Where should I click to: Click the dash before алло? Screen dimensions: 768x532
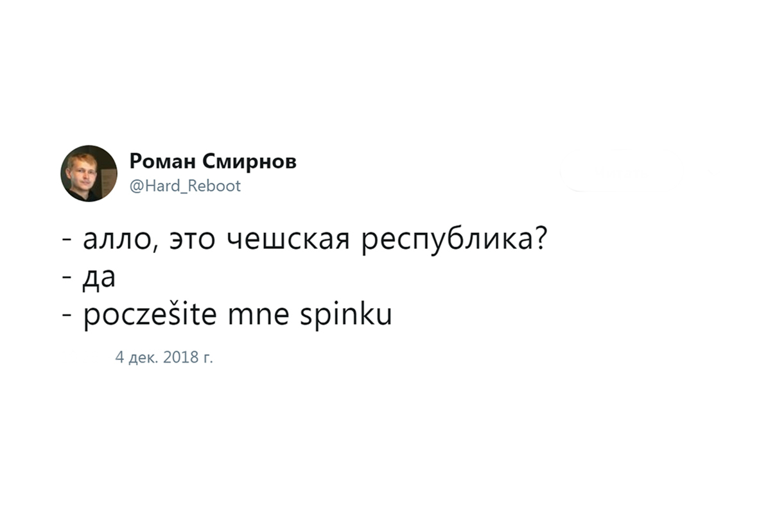pos(67,242)
